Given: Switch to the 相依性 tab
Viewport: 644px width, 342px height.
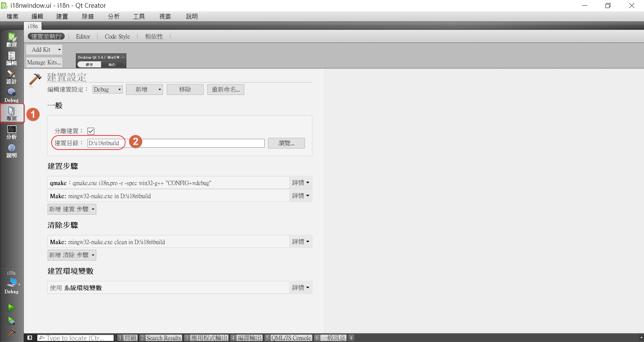Looking at the screenshot, I should [x=154, y=37].
